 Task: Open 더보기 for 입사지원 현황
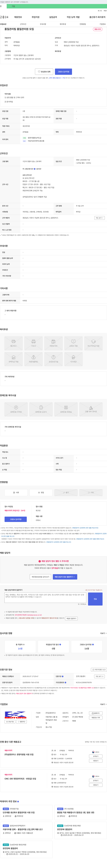[x=103, y=633]
